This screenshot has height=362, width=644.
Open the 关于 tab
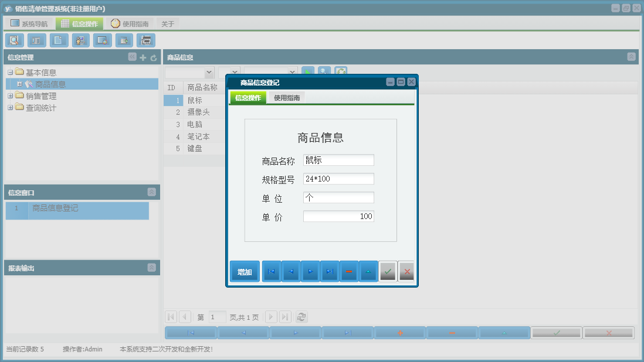168,24
